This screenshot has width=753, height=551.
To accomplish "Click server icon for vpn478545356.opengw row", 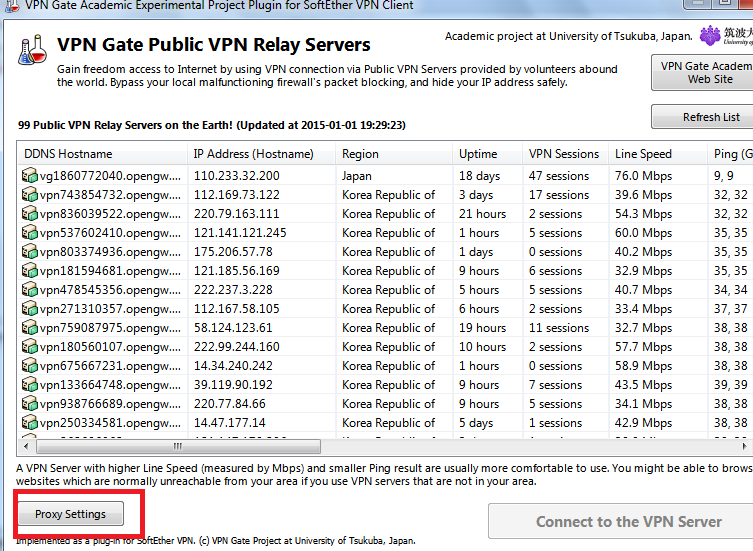I will pos(30,290).
